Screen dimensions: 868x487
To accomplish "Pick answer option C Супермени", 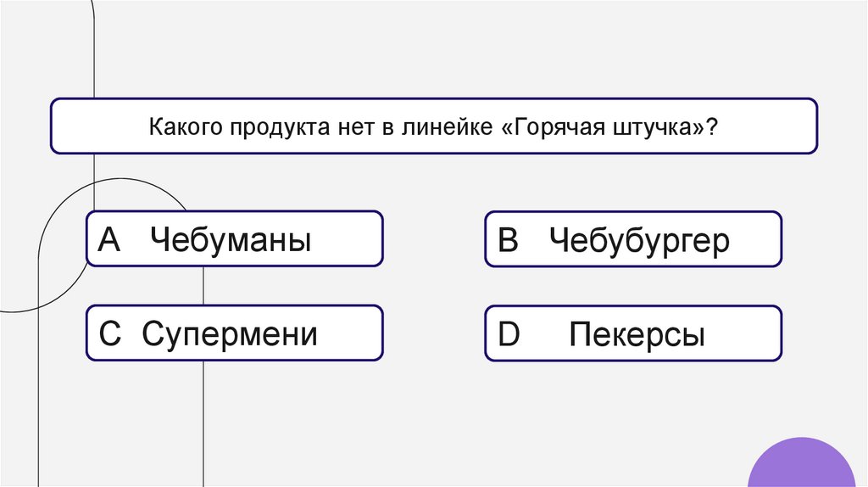I will pos(234,333).
